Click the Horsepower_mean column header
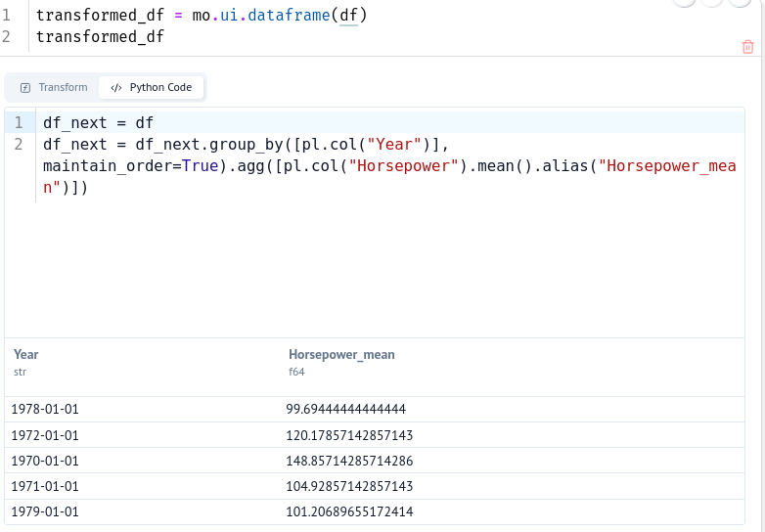765x532 pixels. (341, 354)
